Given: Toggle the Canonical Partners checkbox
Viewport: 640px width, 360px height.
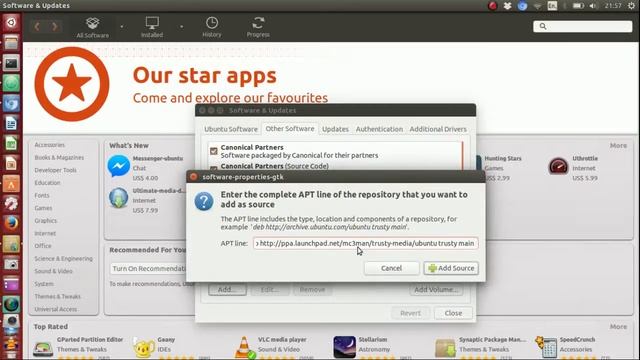Looking at the screenshot, I should (213, 151).
